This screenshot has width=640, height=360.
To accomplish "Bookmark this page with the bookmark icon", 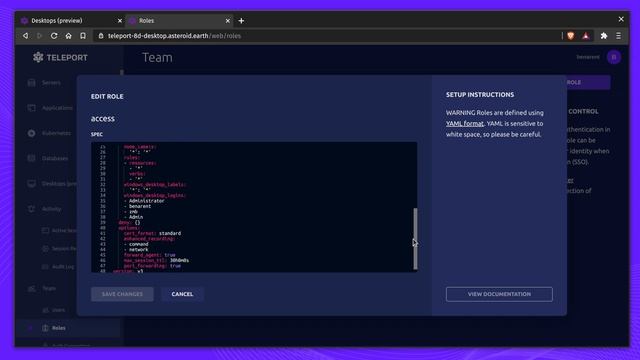I will [83, 36].
